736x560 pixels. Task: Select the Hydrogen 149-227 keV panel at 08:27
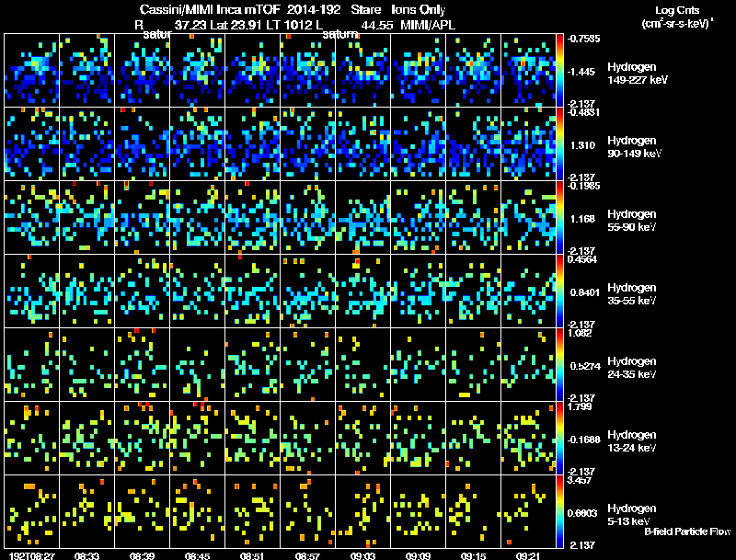(x=31, y=71)
